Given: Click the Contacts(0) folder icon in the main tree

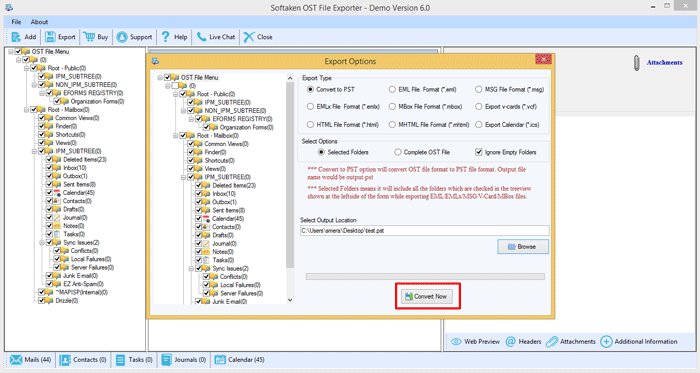Looking at the screenshot, I should [x=57, y=201].
